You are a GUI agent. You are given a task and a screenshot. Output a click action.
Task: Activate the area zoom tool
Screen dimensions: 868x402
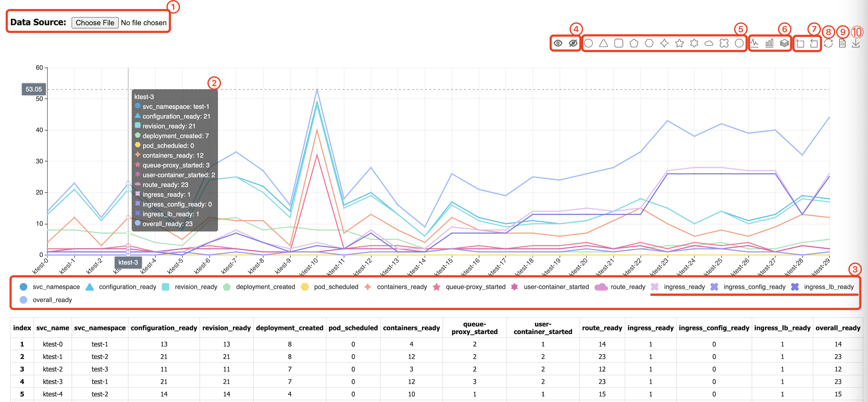800,44
